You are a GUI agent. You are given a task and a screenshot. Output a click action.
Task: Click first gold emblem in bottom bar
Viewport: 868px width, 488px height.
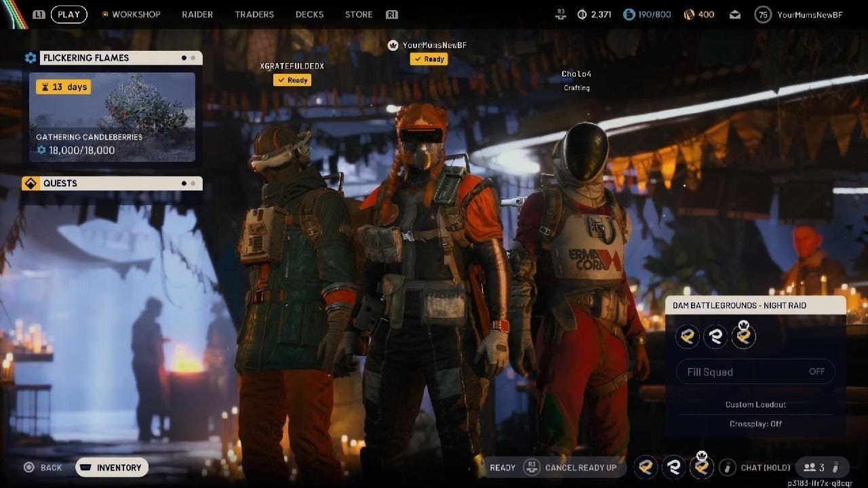click(x=646, y=467)
